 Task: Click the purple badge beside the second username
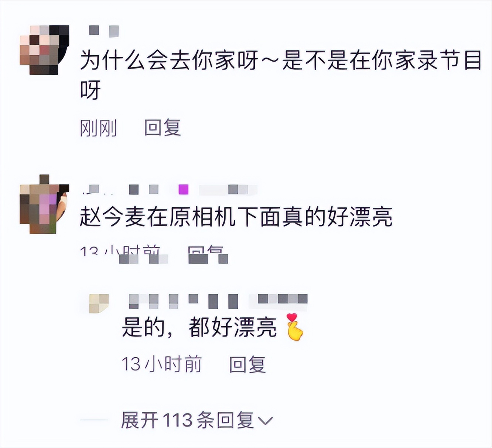184,190
